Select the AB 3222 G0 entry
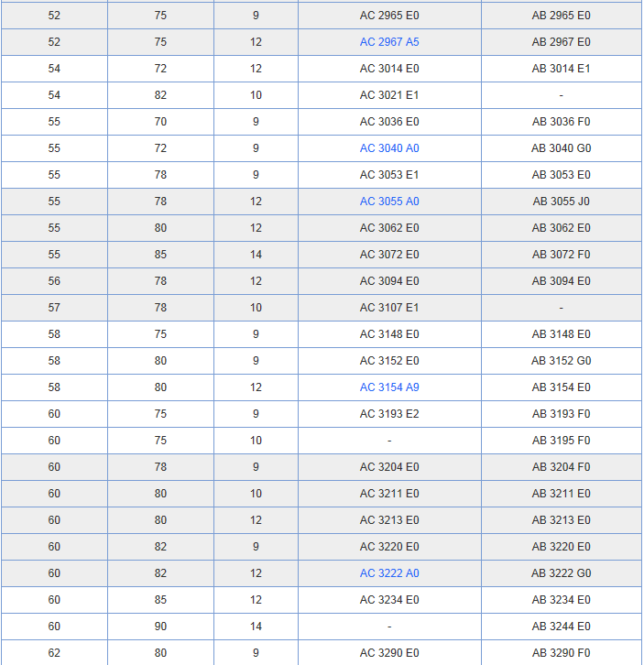Image resolution: width=644 pixels, height=665 pixels. (561, 573)
